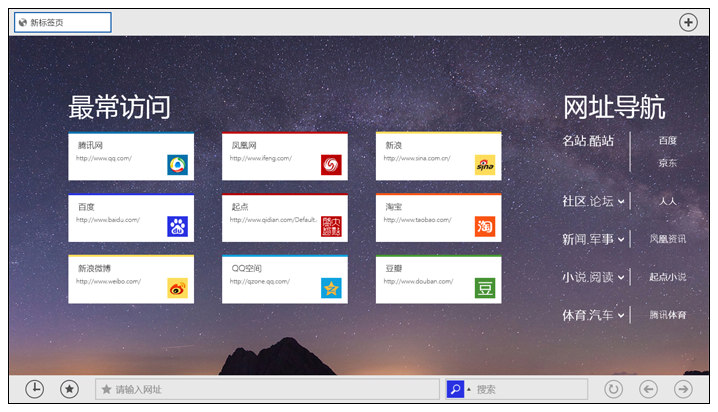
Task: Click the orange Taobao 淘 icon
Action: pyautogui.click(x=485, y=226)
